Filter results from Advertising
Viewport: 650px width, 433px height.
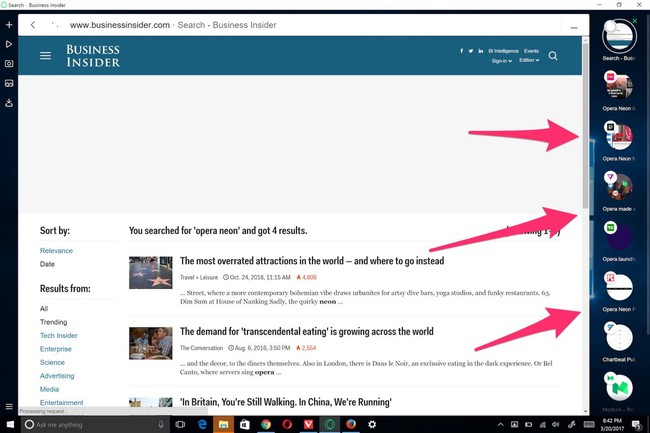57,376
